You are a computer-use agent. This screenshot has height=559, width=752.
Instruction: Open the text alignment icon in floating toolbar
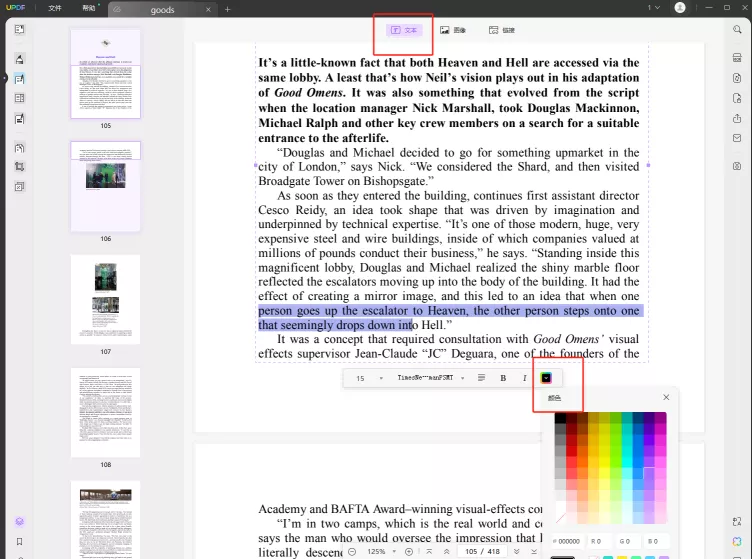tap(482, 378)
